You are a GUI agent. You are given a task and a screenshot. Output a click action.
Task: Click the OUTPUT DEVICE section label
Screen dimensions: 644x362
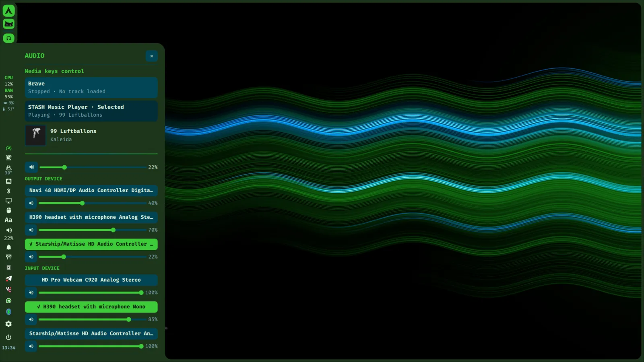[43, 179]
